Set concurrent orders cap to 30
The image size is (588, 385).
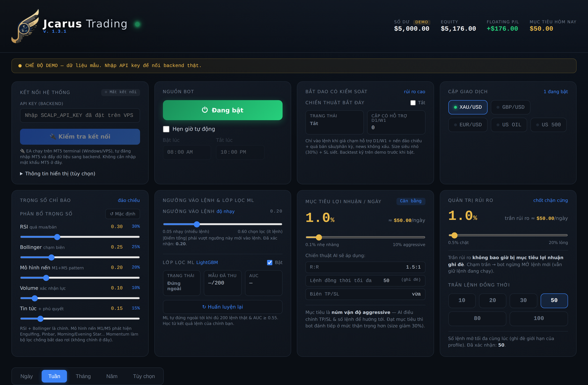click(x=523, y=301)
